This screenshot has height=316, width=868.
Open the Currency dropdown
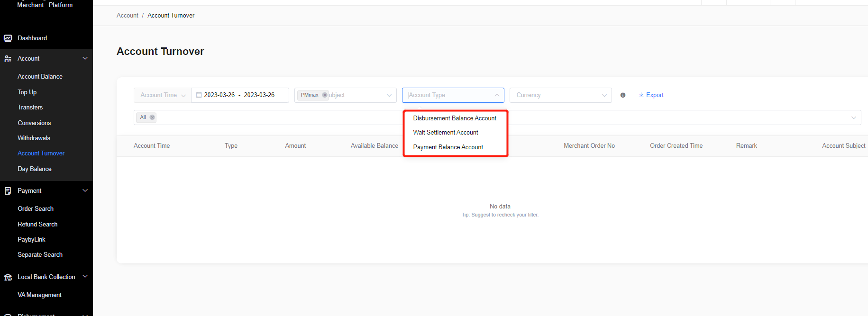(x=560, y=95)
